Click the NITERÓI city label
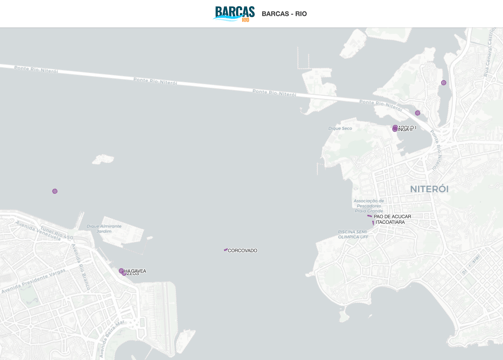 coord(429,189)
